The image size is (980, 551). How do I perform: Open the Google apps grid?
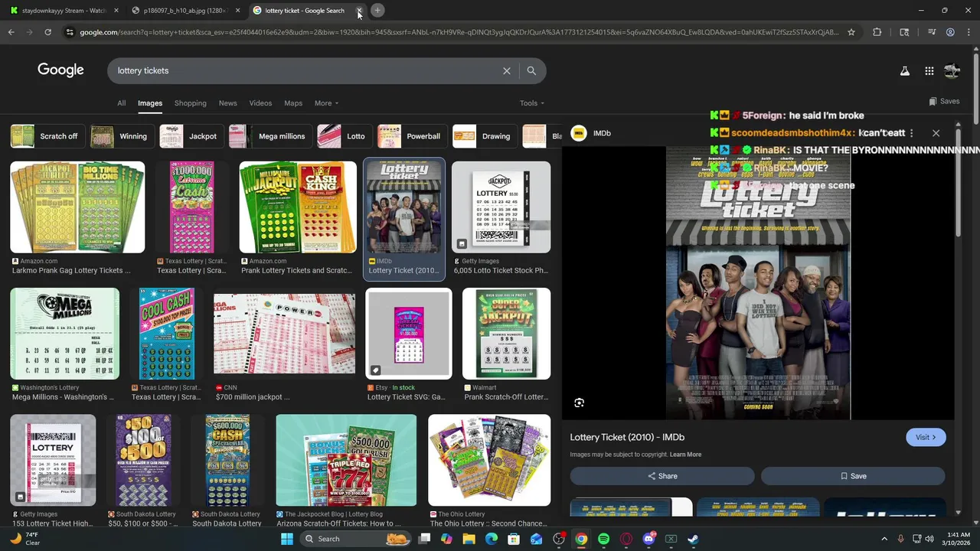tap(929, 71)
